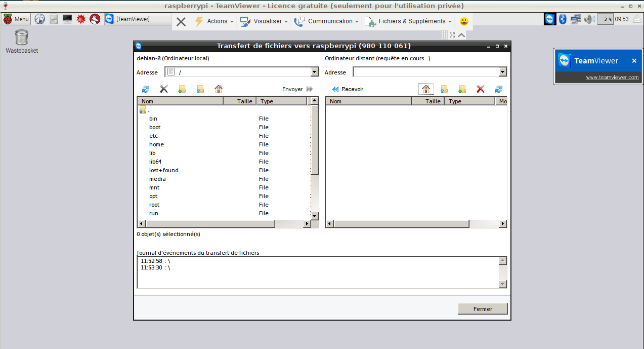Click the CPU usage monitor in tray
Viewport: 644px width, 349px height.
[x=606, y=19]
